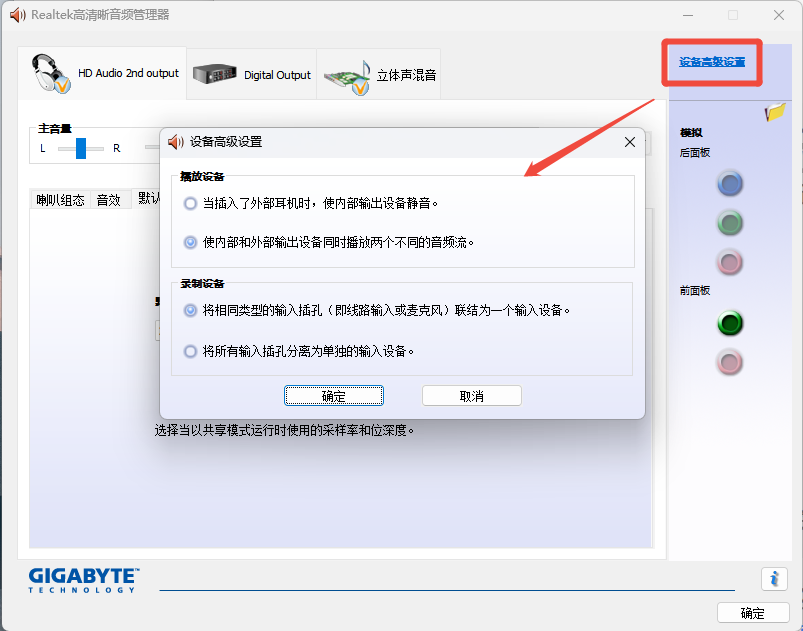Adjust the L/R balance slider thumb
The image size is (803, 631).
(x=81, y=148)
